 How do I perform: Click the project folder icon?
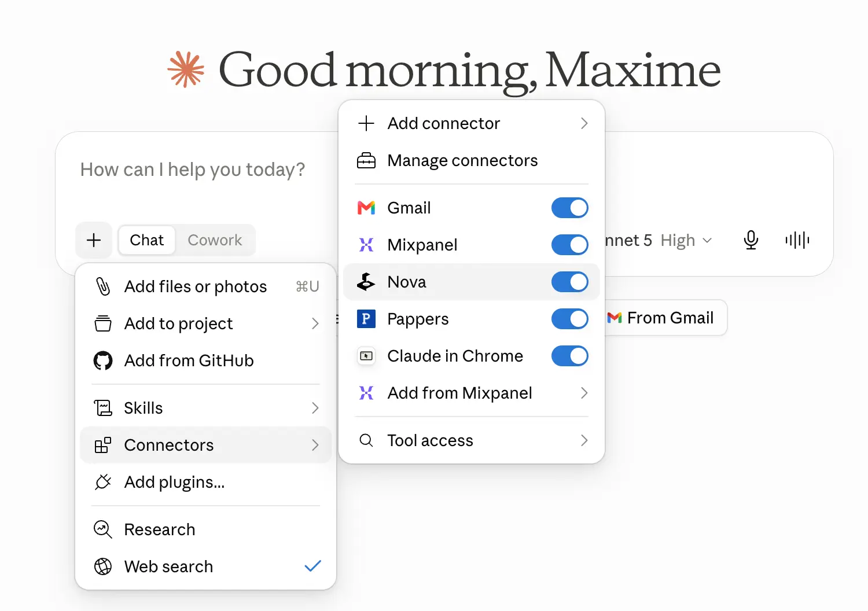coord(103,323)
